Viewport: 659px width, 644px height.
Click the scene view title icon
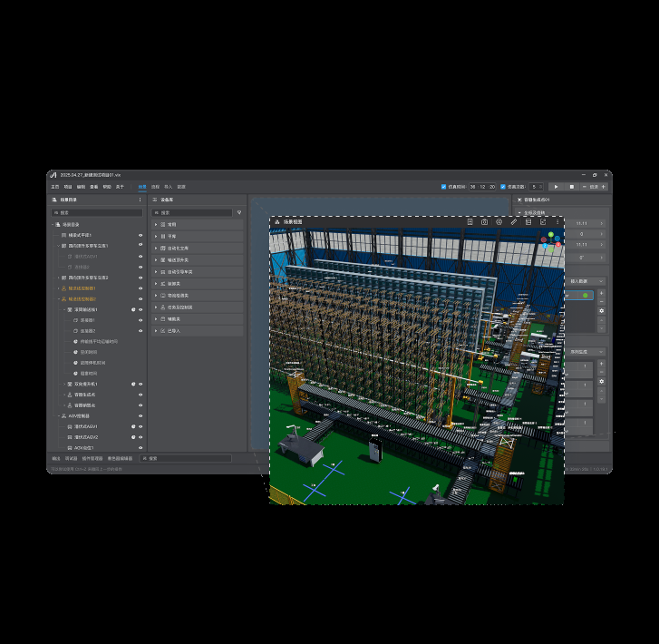pyautogui.click(x=277, y=221)
